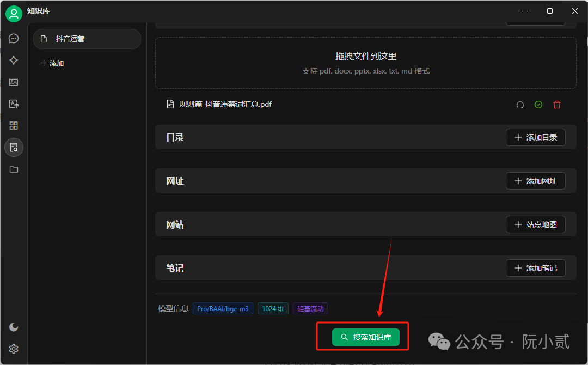Image resolution: width=588 pixels, height=365 pixels.
Task: Close the 知识库 window
Action: (574, 11)
